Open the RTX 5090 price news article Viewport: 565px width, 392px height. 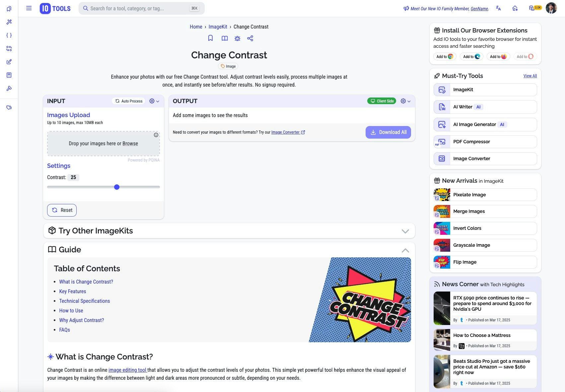(x=485, y=308)
